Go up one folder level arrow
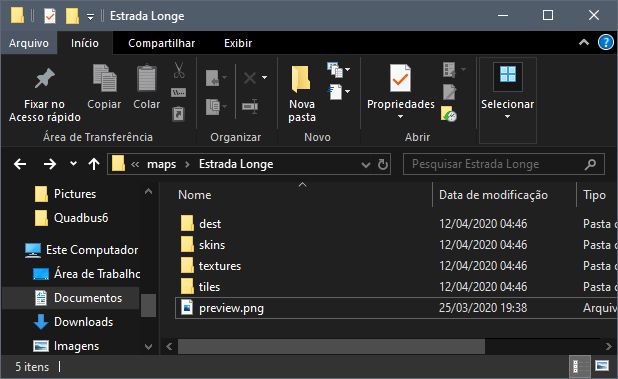 tap(94, 164)
